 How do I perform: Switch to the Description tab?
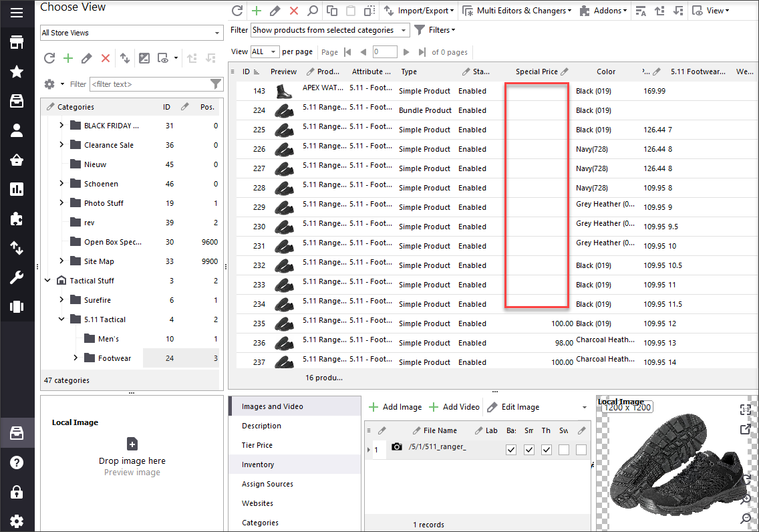point(261,426)
